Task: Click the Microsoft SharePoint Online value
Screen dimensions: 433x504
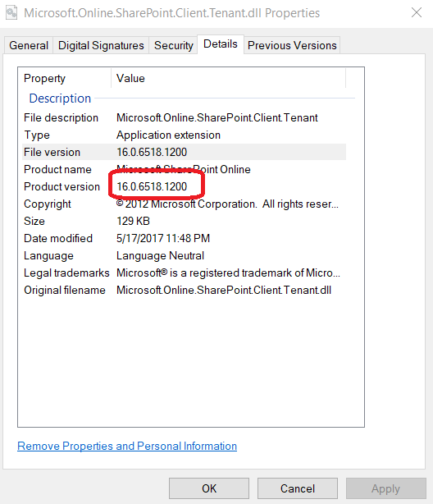Action: click(x=184, y=169)
